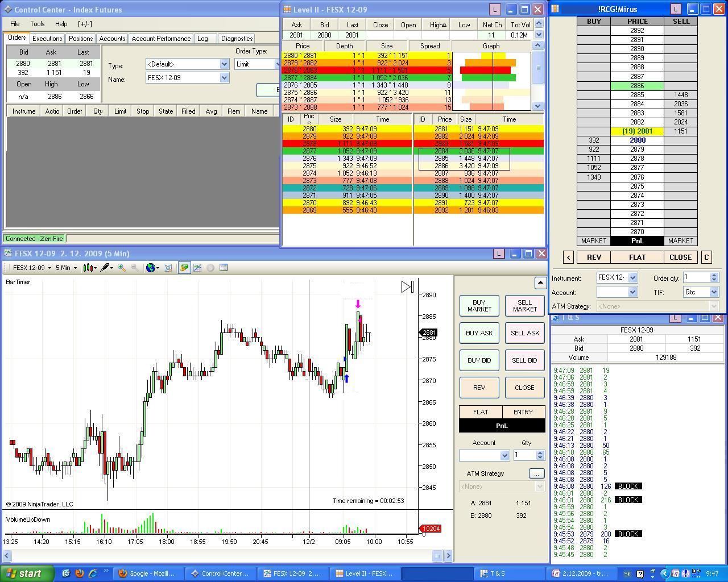The image size is (728, 582).
Task: Click the '<' button in the SuperDOM
Action: click(568, 257)
